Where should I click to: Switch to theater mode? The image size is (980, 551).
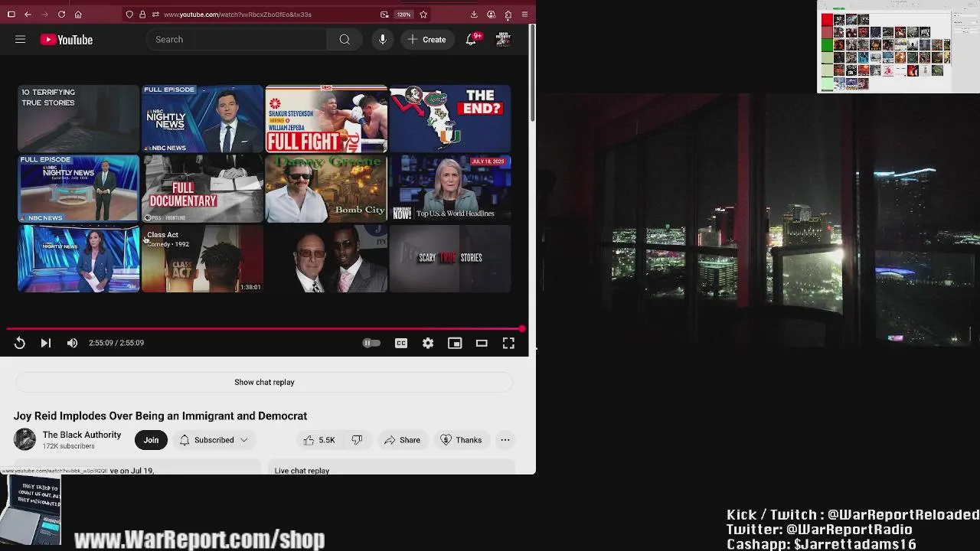point(482,343)
